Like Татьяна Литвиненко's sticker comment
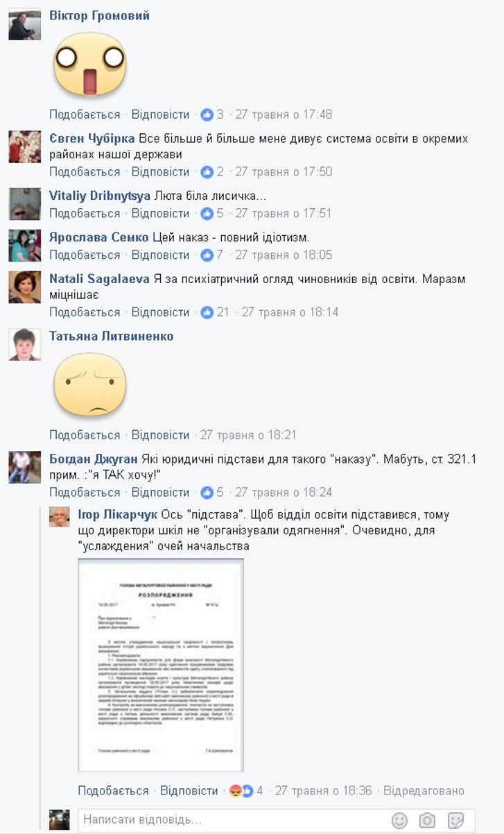Image resolution: width=504 pixels, height=834 pixels. coord(85,435)
